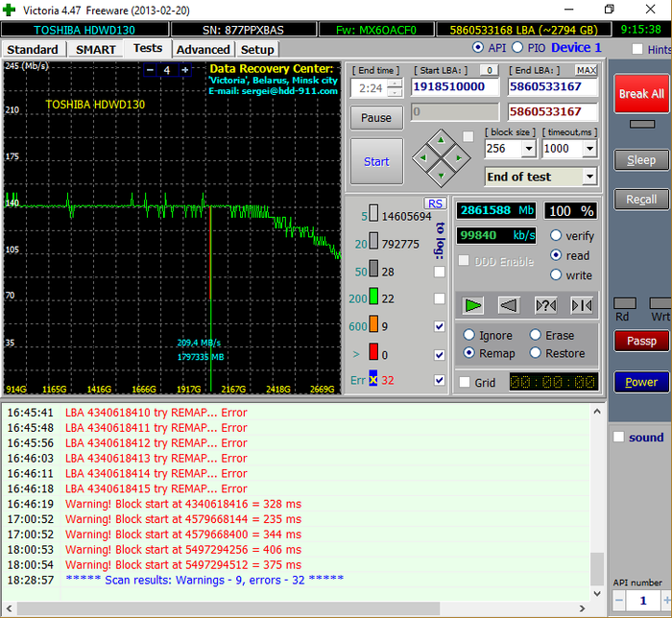Select the Ignore error action
This screenshot has height=618, width=672.
click(469, 335)
